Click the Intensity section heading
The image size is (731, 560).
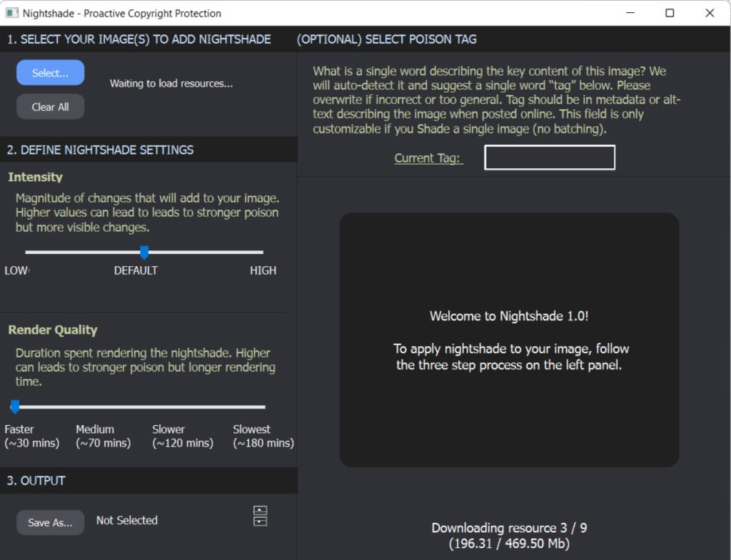point(36,177)
